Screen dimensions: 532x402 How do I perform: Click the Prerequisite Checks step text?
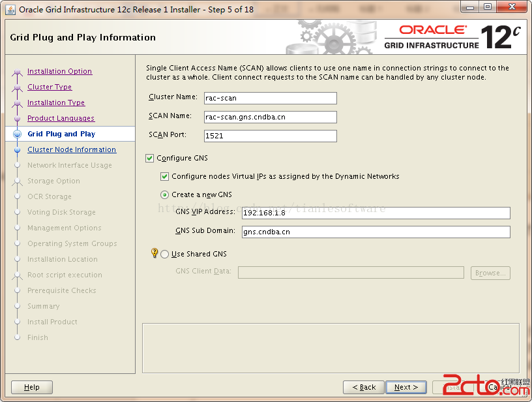[62, 290]
